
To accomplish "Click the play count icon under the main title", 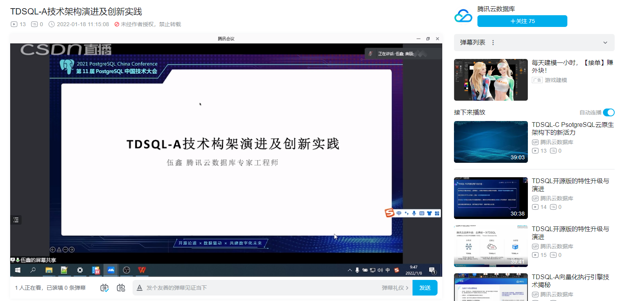I will coord(14,24).
